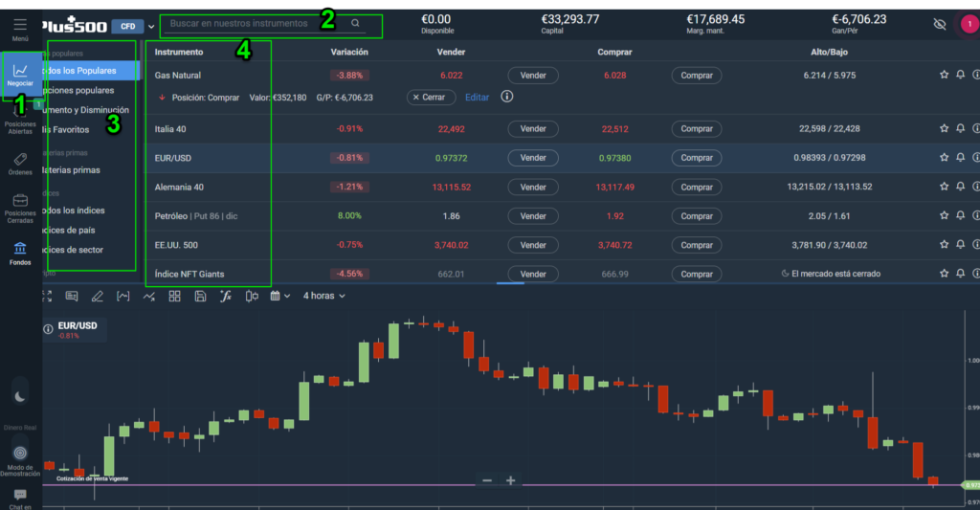Sort by Variación column header
Screen dimensions: 980x510
pyautogui.click(x=349, y=52)
